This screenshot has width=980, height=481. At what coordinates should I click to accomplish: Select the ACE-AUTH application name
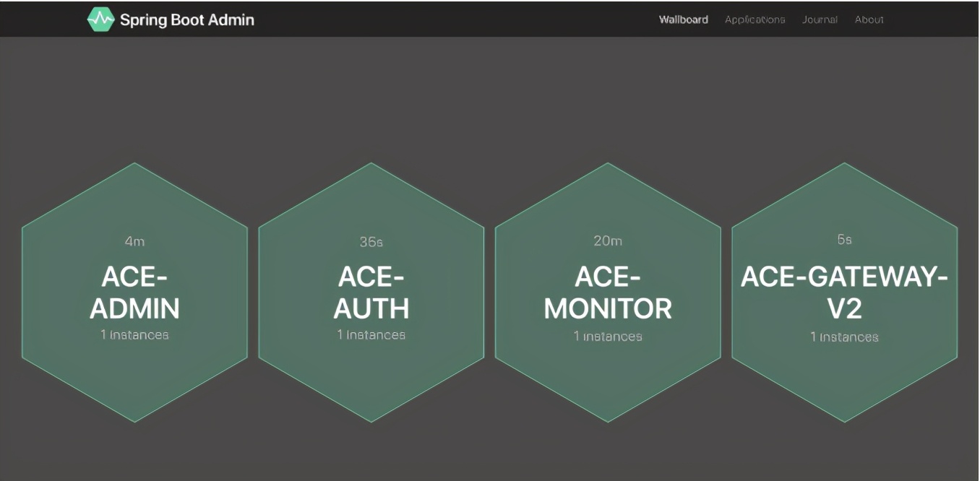371,292
